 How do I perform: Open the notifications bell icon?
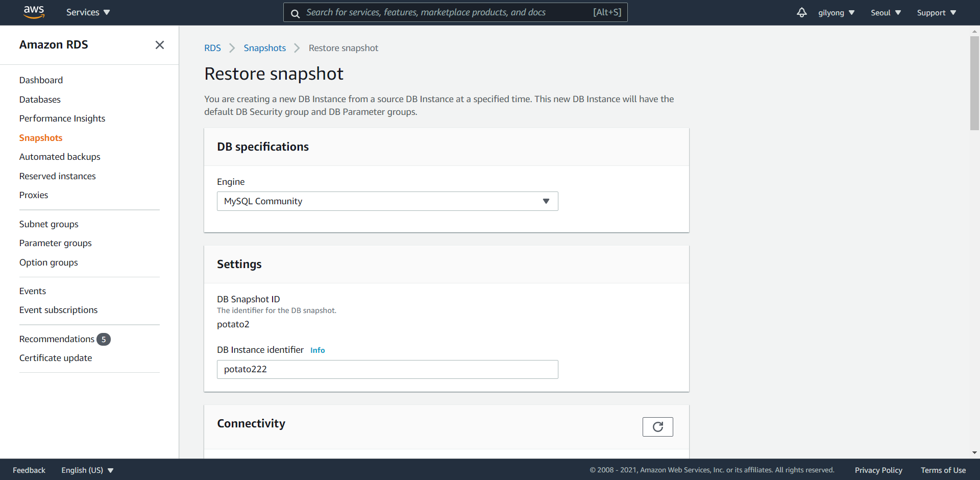801,12
